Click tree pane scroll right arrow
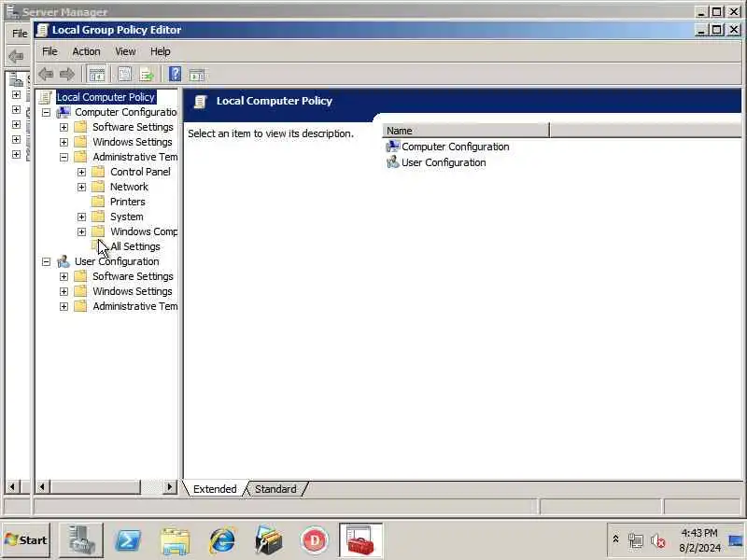This screenshot has width=747, height=560. coord(169,486)
